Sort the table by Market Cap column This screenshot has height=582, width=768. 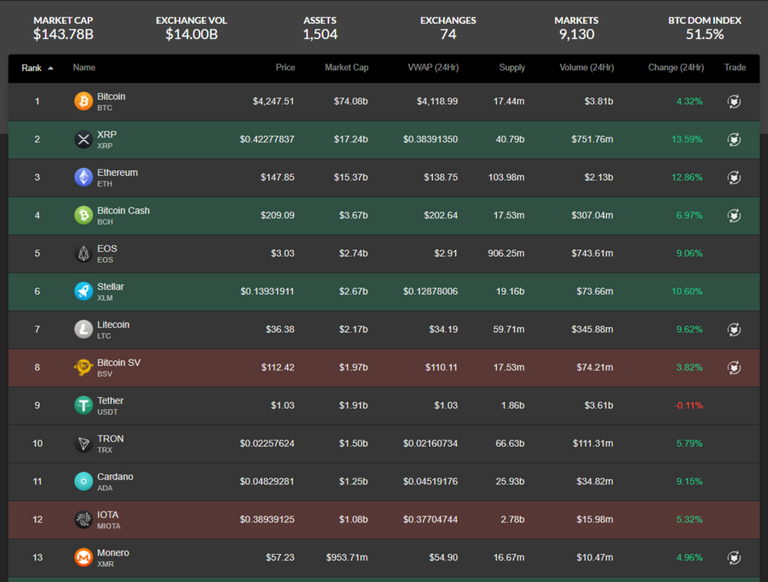coord(346,68)
